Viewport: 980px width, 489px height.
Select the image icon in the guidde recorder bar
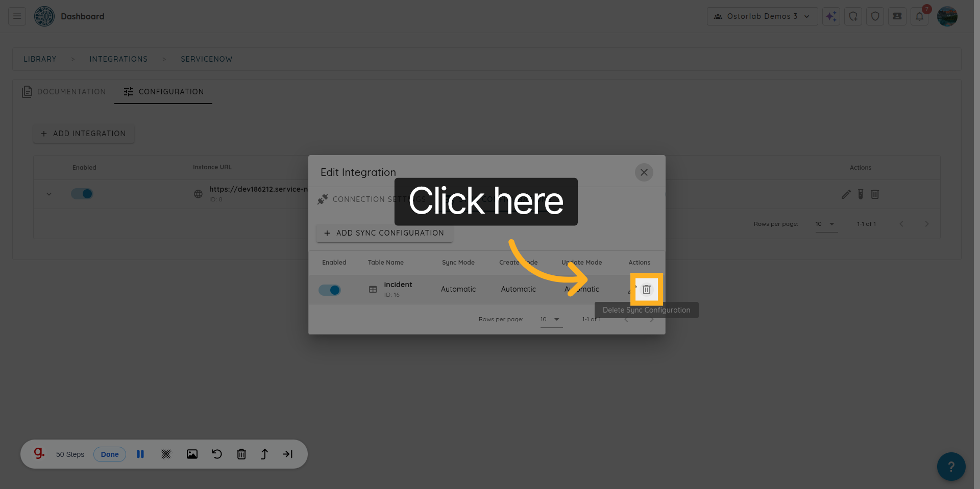point(192,454)
